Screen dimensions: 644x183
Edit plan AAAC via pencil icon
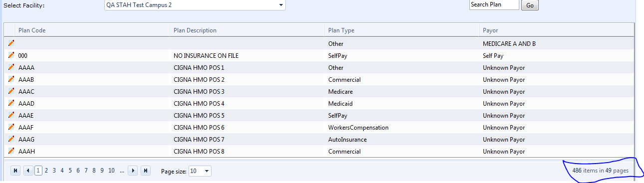tap(11, 91)
